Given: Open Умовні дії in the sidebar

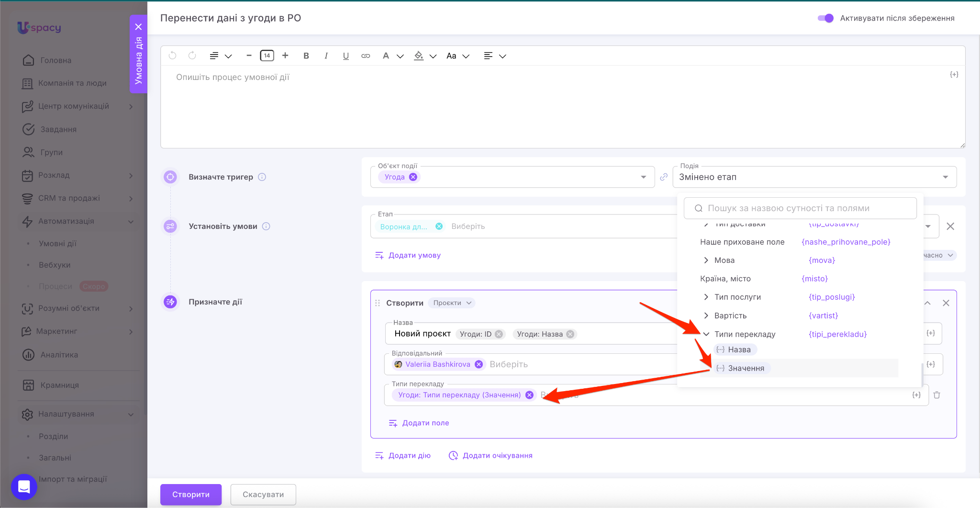Looking at the screenshot, I should click(x=57, y=243).
